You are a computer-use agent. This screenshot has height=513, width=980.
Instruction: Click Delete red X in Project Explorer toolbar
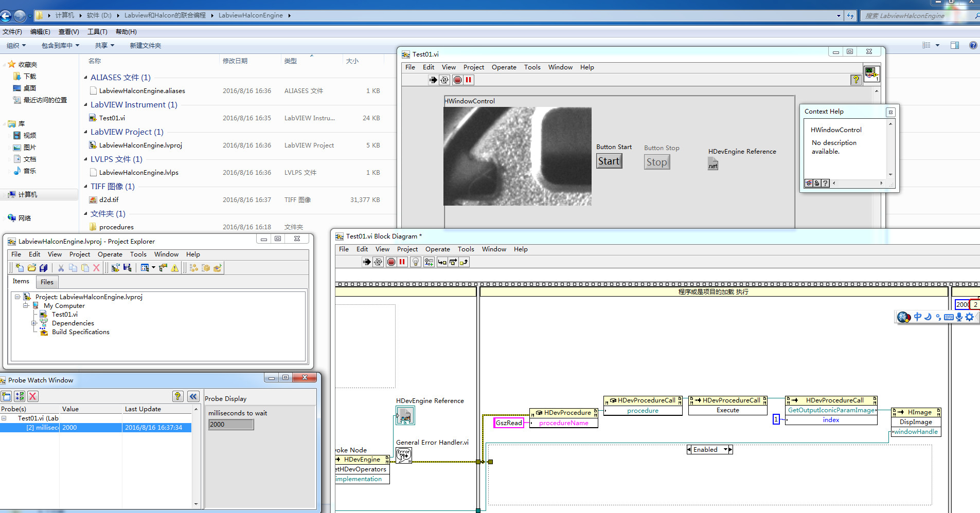(x=96, y=268)
